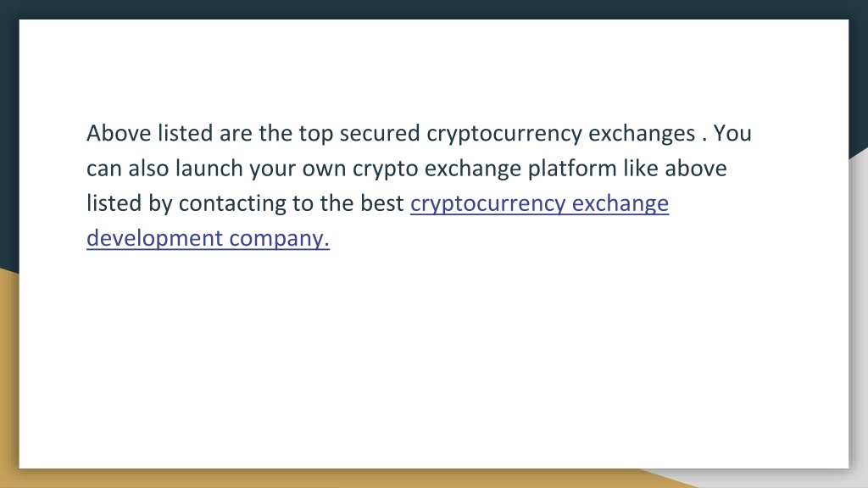This screenshot has width=868, height=488.
Task: Click 'cryptocurrency' in the first text line
Action: pos(504,135)
